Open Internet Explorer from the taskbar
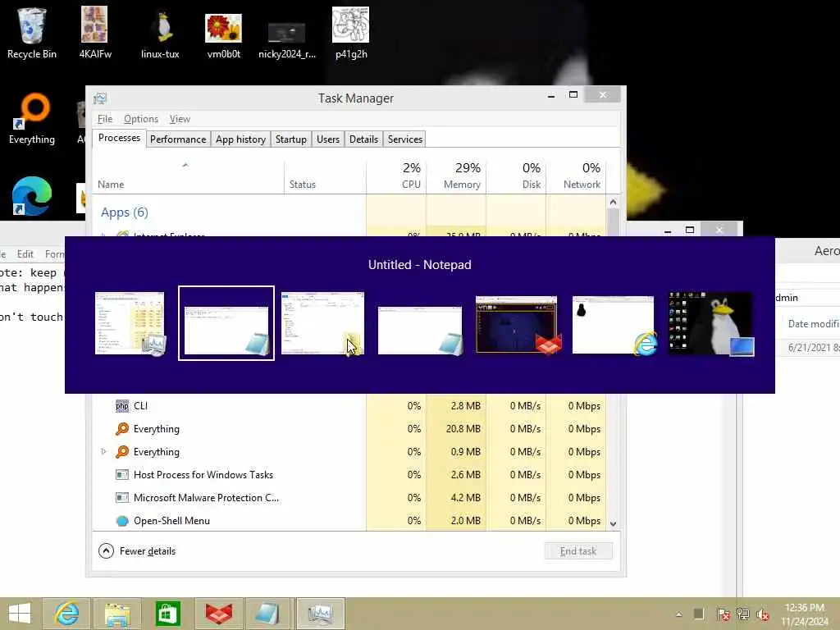Screen dimensions: 840x630 pos(67,614)
